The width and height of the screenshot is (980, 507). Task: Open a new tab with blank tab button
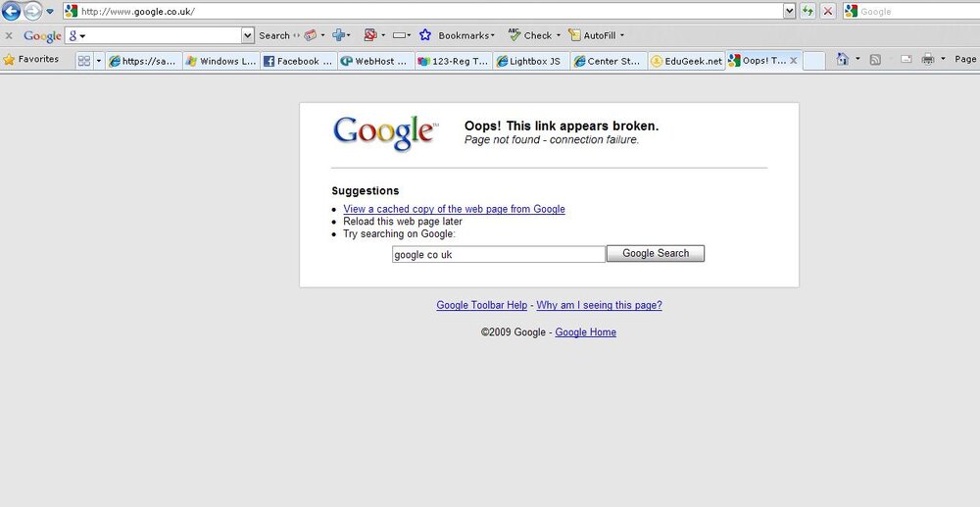pos(813,61)
